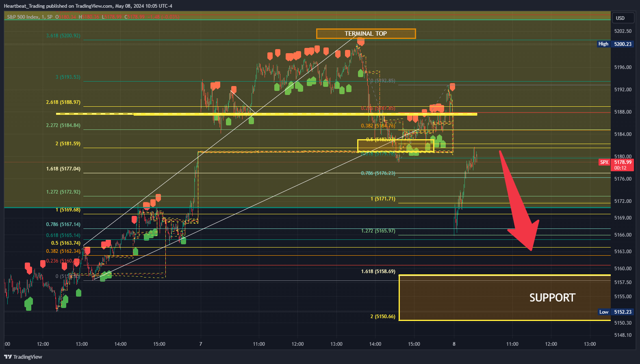This screenshot has height=364, width=640.
Task: Click day 7 on the time axis
Action: point(201,344)
